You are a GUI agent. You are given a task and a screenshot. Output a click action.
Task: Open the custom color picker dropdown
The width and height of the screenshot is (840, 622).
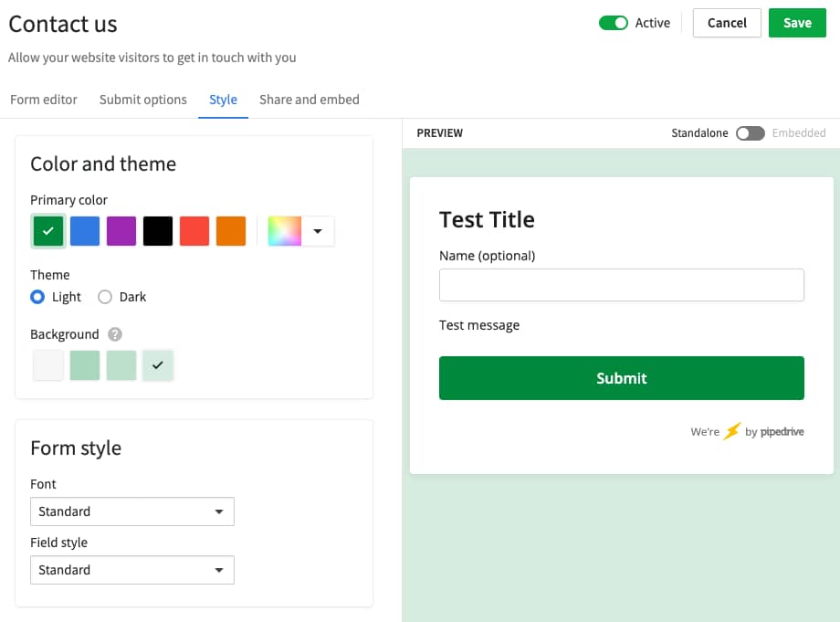tap(318, 231)
